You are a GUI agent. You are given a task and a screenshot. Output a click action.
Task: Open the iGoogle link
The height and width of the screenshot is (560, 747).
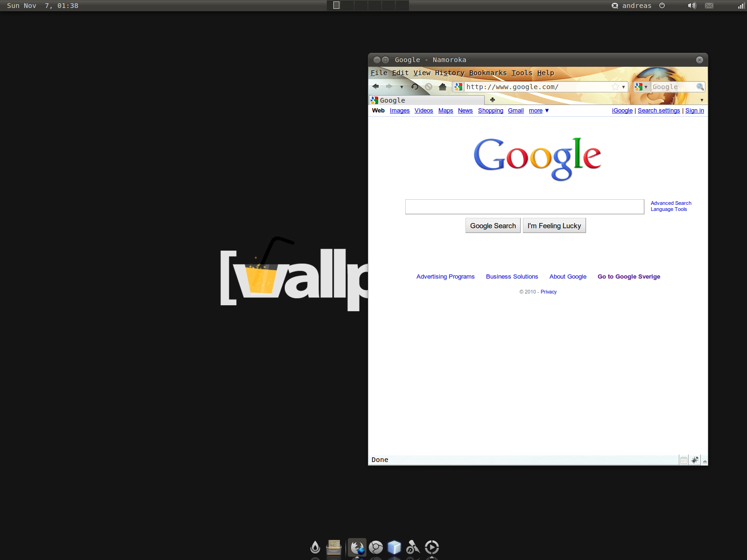tap(622, 111)
